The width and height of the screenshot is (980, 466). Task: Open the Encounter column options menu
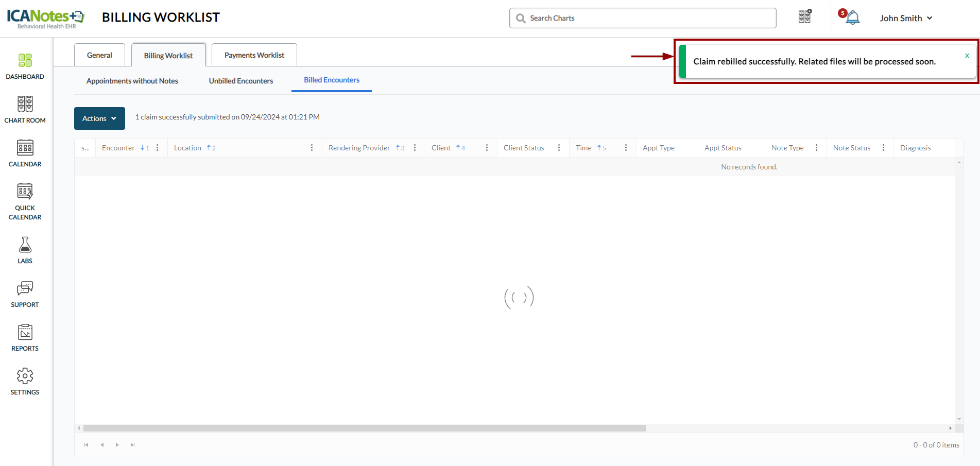pos(158,148)
